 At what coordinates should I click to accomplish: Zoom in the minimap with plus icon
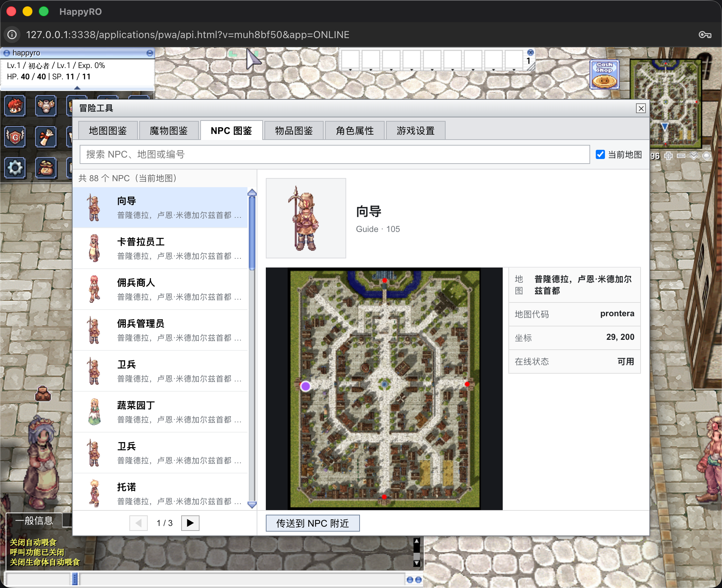click(x=668, y=156)
